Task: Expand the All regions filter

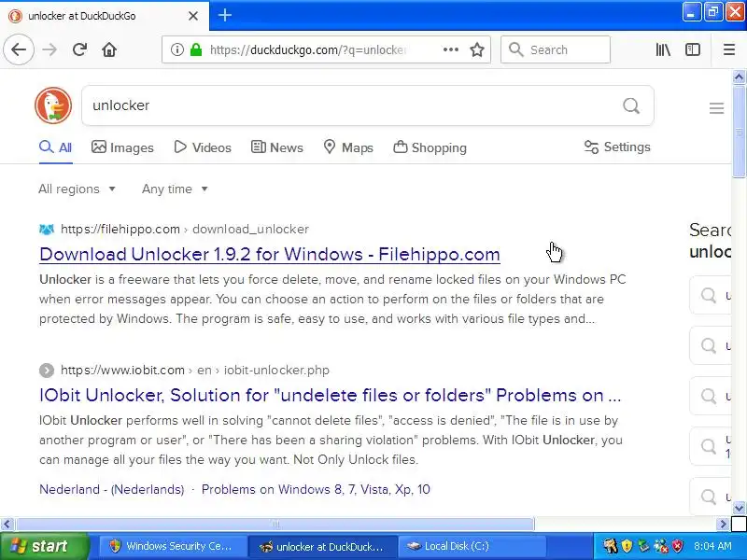Action: (x=78, y=189)
